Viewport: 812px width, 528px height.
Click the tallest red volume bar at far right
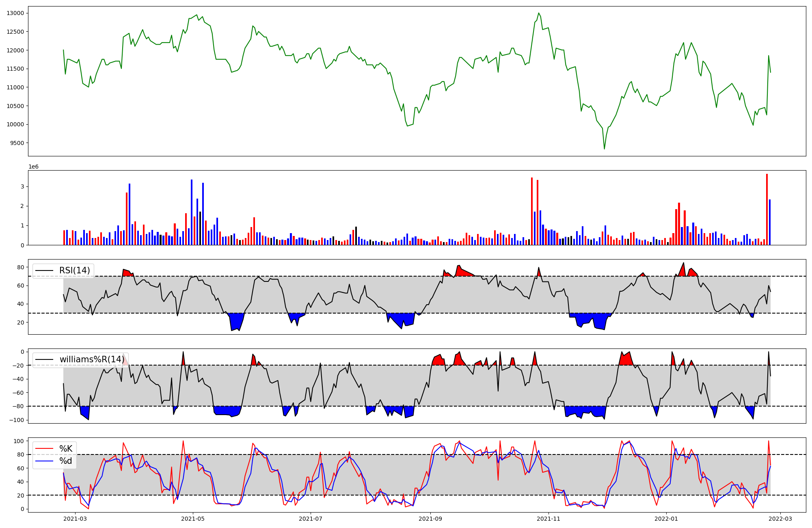coord(767,209)
